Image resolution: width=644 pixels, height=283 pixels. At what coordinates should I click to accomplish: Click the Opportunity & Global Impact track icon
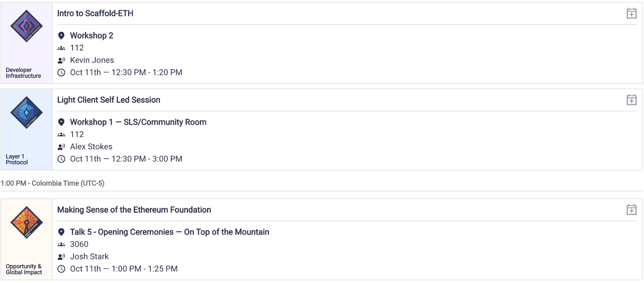pyautogui.click(x=27, y=223)
